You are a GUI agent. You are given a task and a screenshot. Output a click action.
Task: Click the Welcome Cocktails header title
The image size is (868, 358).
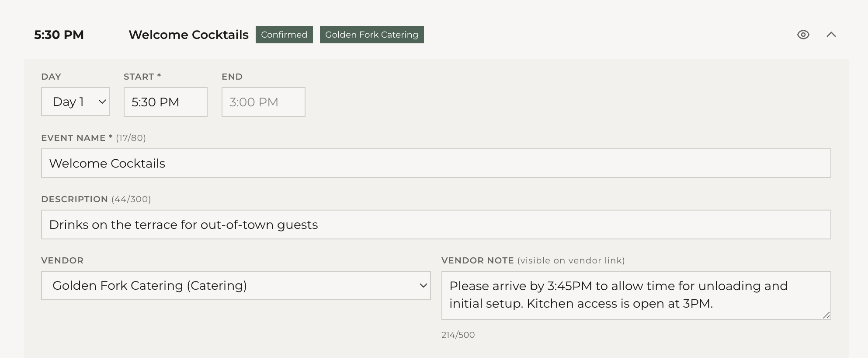[x=188, y=35]
